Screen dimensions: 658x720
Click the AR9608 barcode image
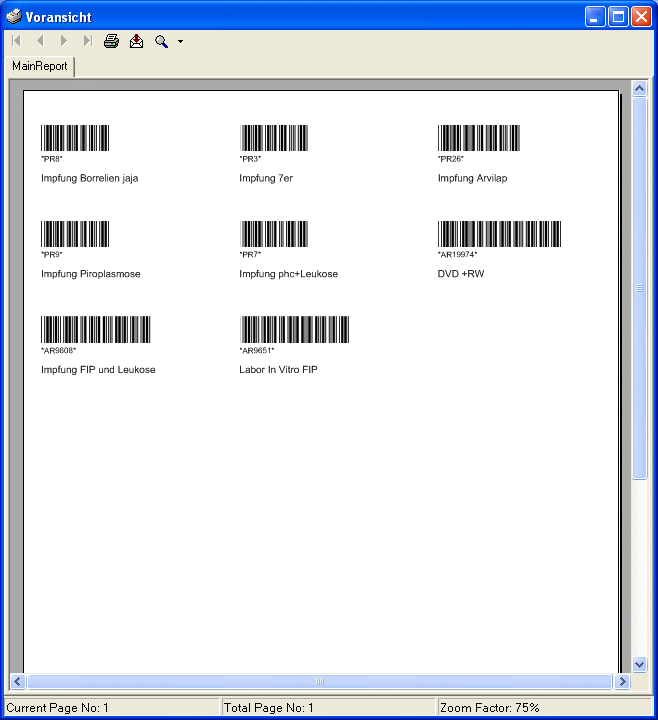[x=96, y=329]
